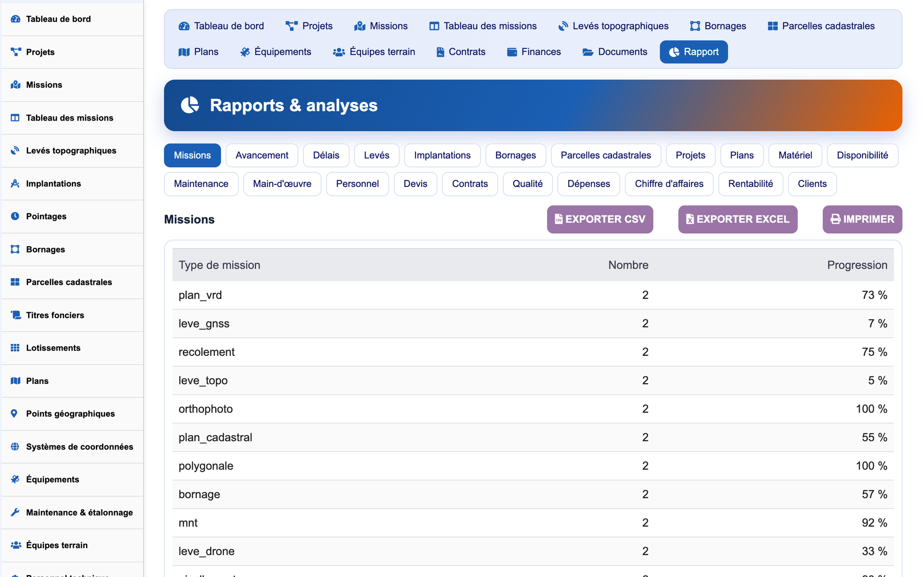
Task: Switch to the Délais report tab
Action: (x=326, y=155)
